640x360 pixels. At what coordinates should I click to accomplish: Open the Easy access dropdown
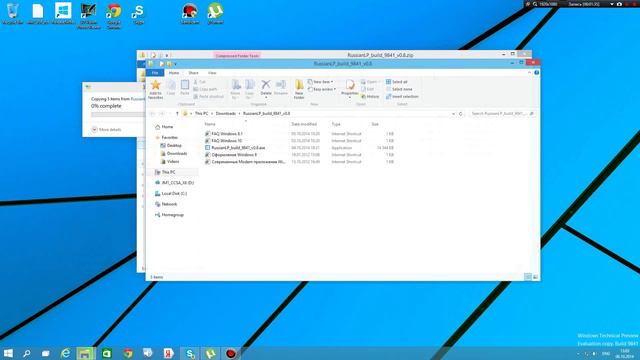[x=322, y=89]
